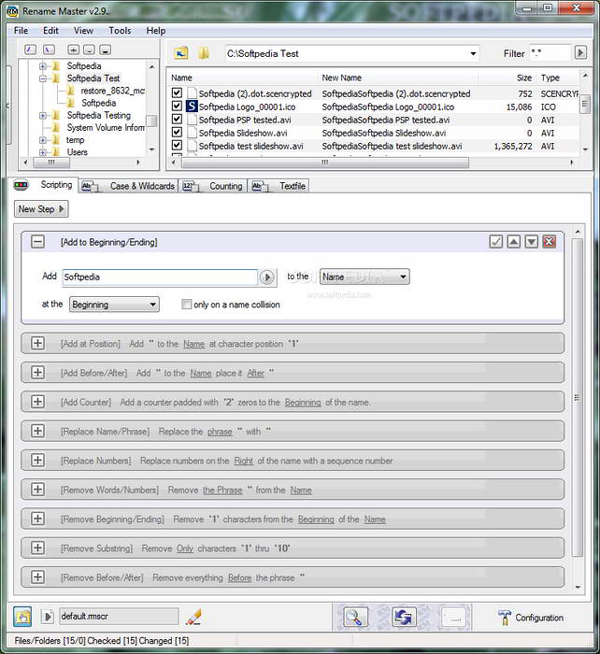Move the step down with down arrow
The height and width of the screenshot is (654, 600).
(x=531, y=241)
